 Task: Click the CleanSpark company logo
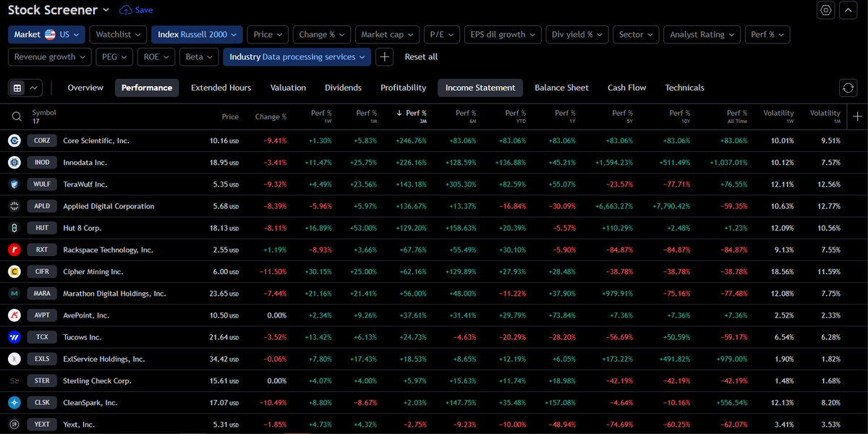pos(14,402)
